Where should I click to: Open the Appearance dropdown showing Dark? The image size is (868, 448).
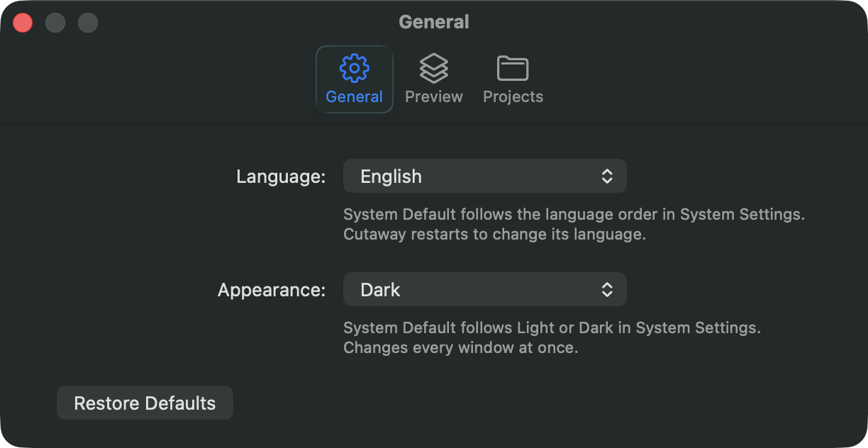click(x=484, y=289)
